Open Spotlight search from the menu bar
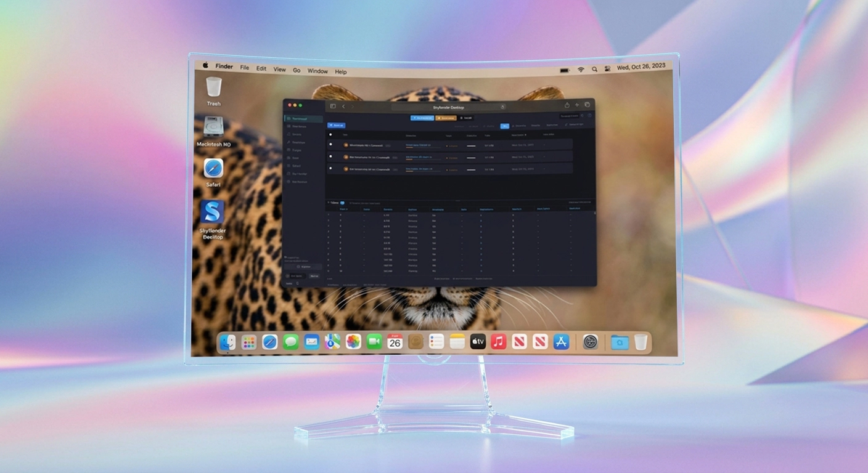 point(594,70)
